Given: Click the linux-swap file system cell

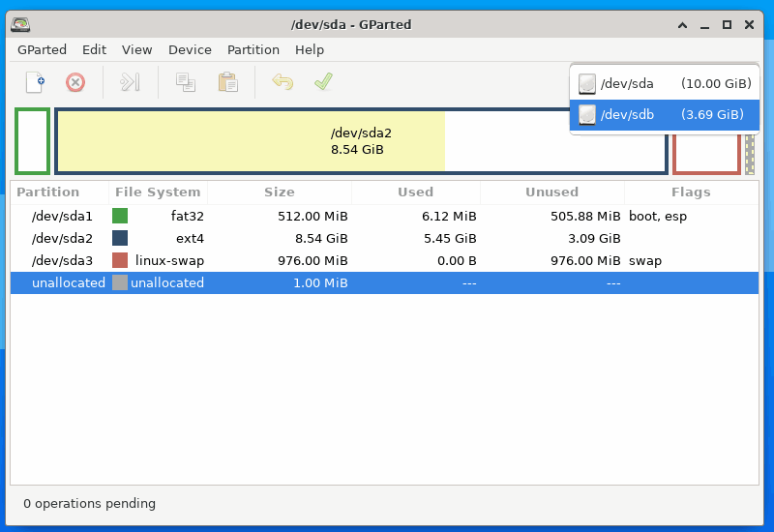Looking at the screenshot, I should click(169, 260).
